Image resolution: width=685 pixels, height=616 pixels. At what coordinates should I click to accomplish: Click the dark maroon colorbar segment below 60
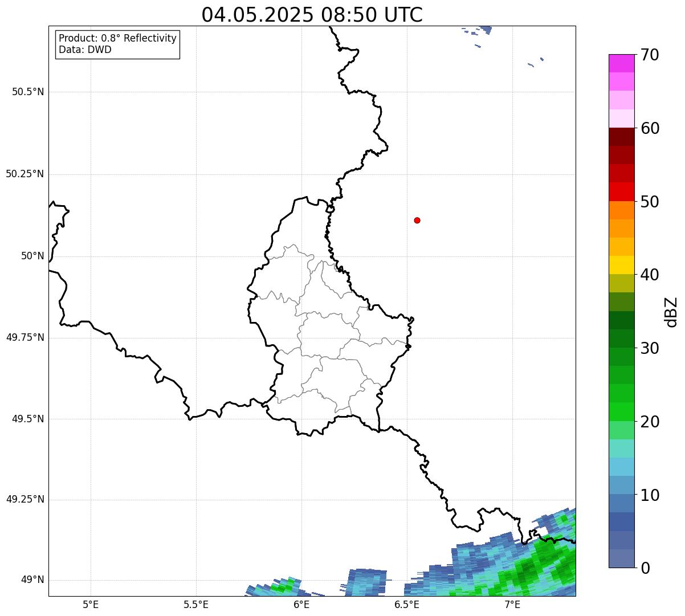point(622,137)
